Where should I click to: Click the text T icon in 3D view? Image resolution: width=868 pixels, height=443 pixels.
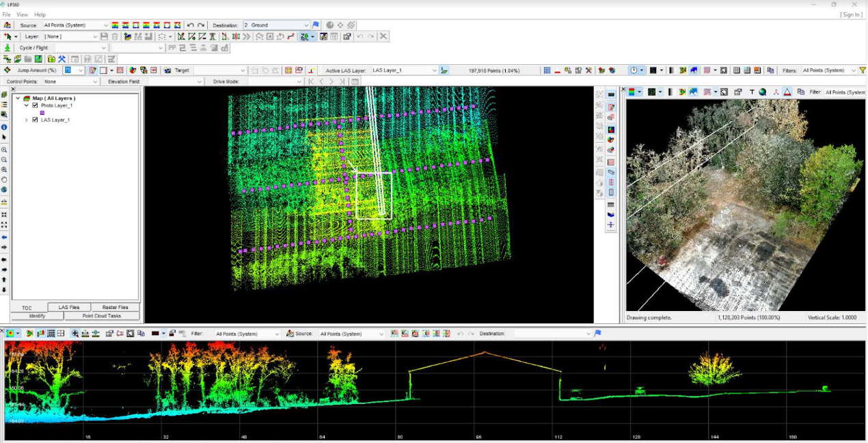(752, 92)
